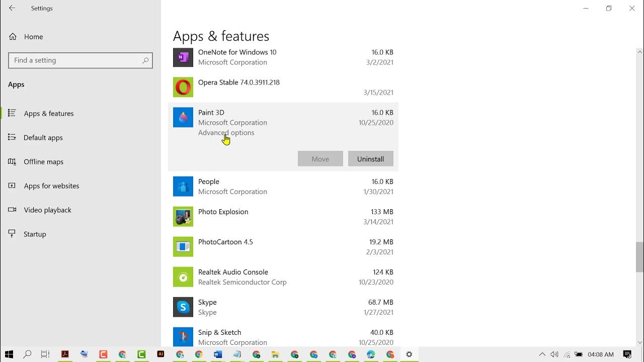Open the Action Center notifications icon
Image resolution: width=644 pixels, height=362 pixels.
pyautogui.click(x=627, y=354)
